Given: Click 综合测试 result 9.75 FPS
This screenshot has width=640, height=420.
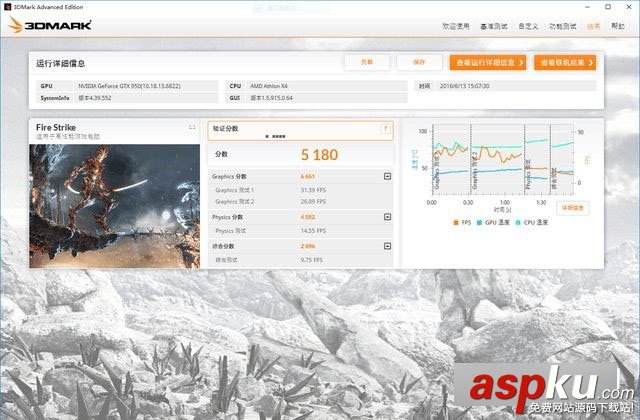Looking at the screenshot, I should (311, 260).
